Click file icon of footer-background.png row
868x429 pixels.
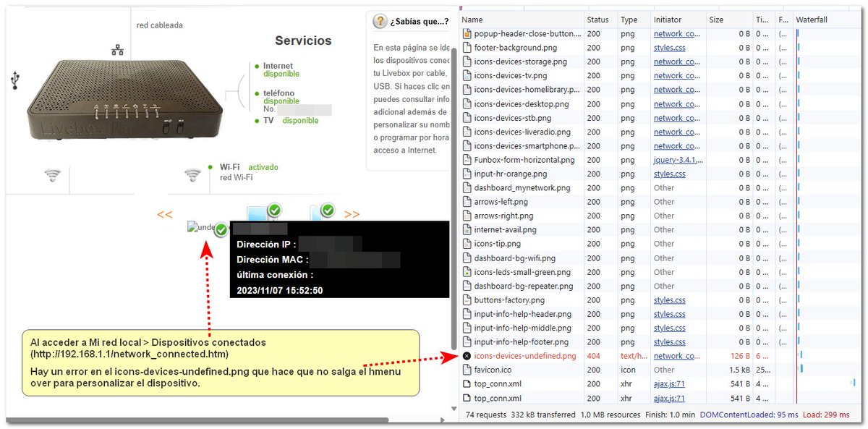467,48
